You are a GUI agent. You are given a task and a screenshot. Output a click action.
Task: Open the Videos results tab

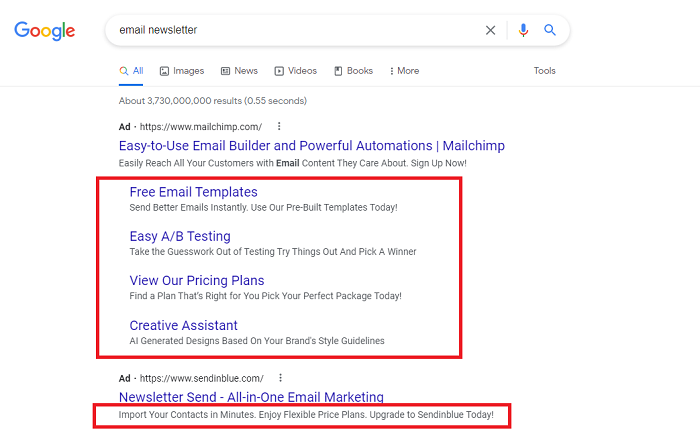click(x=295, y=71)
